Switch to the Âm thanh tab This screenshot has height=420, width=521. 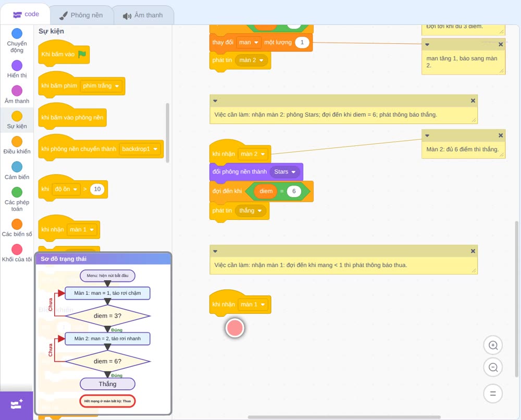[143, 15]
